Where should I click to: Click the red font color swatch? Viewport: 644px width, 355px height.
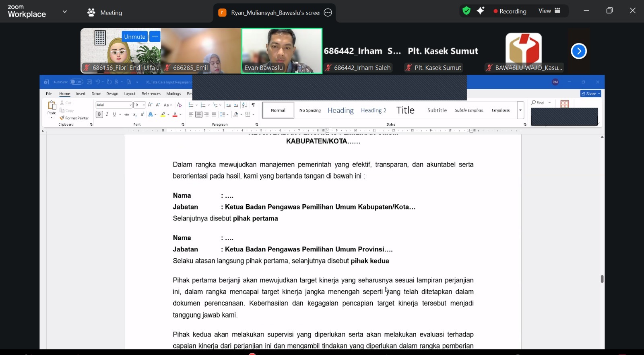tap(175, 114)
